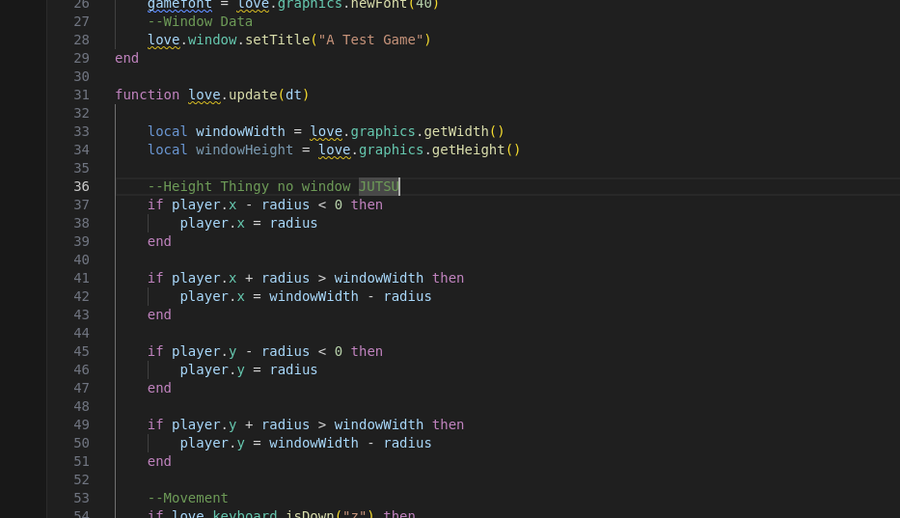Click the '--Window Data' comment
Viewport: 900px width, 518px height.
(x=200, y=21)
